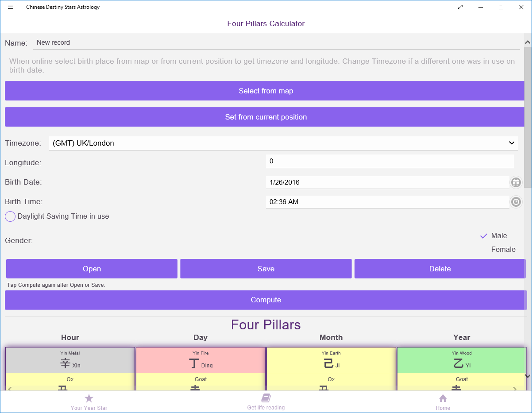Viewport: 532px width, 413px height.
Task: Open the Get life reading book icon
Action: point(266,398)
